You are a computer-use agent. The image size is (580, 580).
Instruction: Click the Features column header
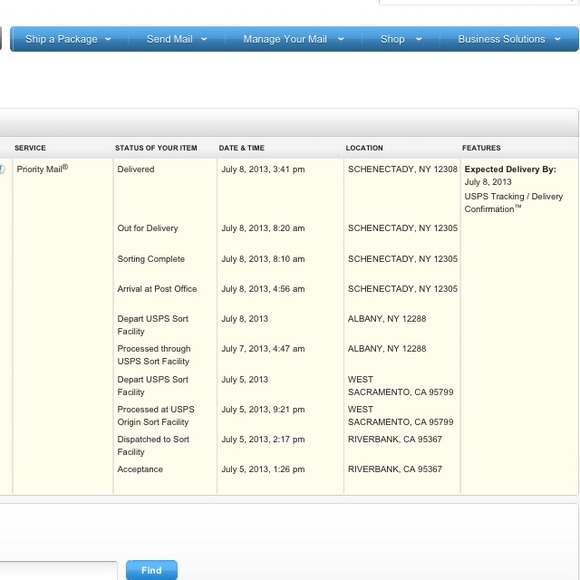pyautogui.click(x=481, y=148)
